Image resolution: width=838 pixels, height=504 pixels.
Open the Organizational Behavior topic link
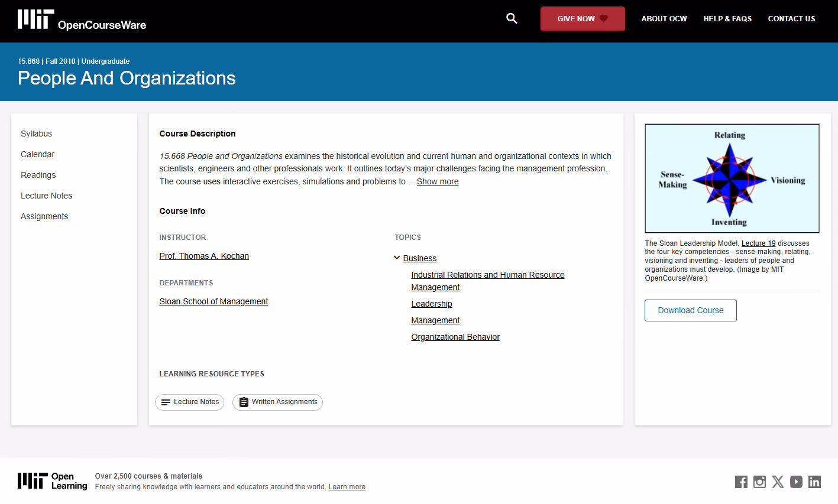tap(455, 337)
